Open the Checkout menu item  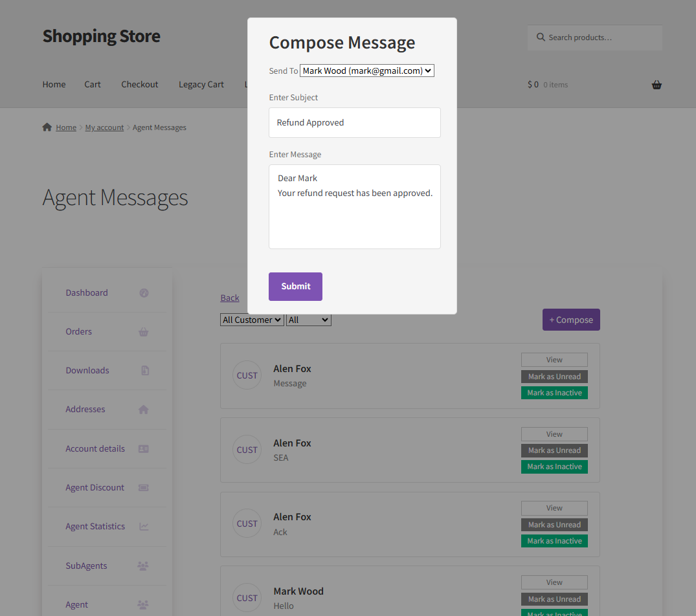140,84
